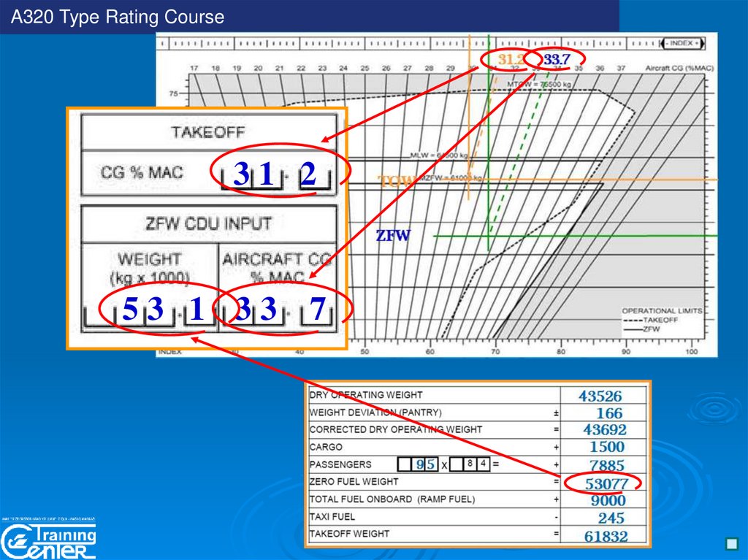Click the ramp fuel value 9000
Viewport: 748px width, 560px height.
pos(608,500)
